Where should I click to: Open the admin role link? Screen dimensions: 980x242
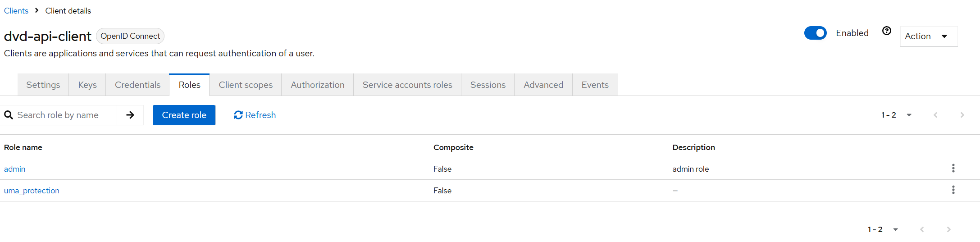click(x=14, y=169)
